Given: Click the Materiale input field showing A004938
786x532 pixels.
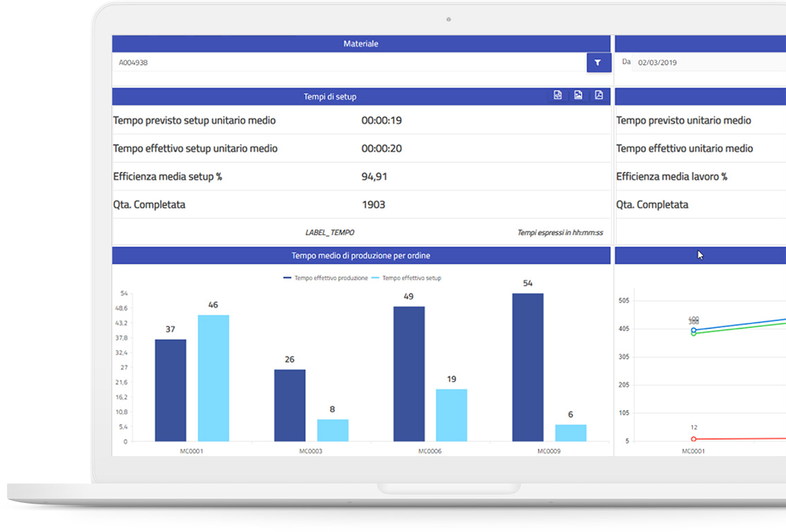Looking at the screenshot, I should click(x=349, y=62).
